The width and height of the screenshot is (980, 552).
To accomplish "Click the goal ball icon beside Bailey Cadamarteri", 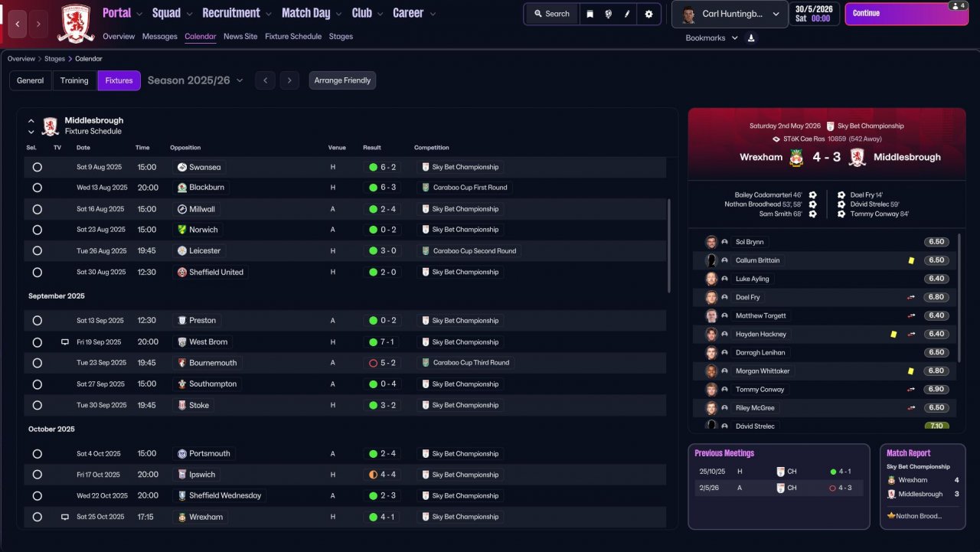I will pyautogui.click(x=812, y=195).
